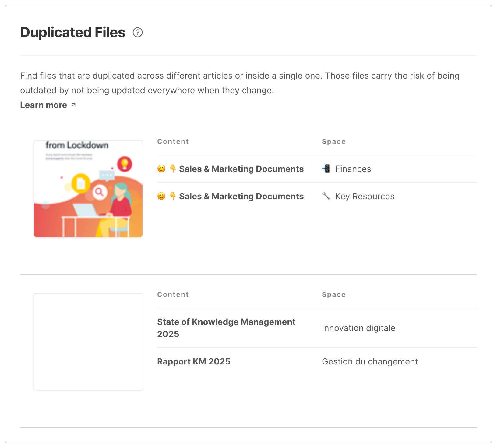Image resolution: width=497 pixels, height=448 pixels.
Task: Click the pointing-down emoji in the Key Resources row
Action: tap(173, 196)
